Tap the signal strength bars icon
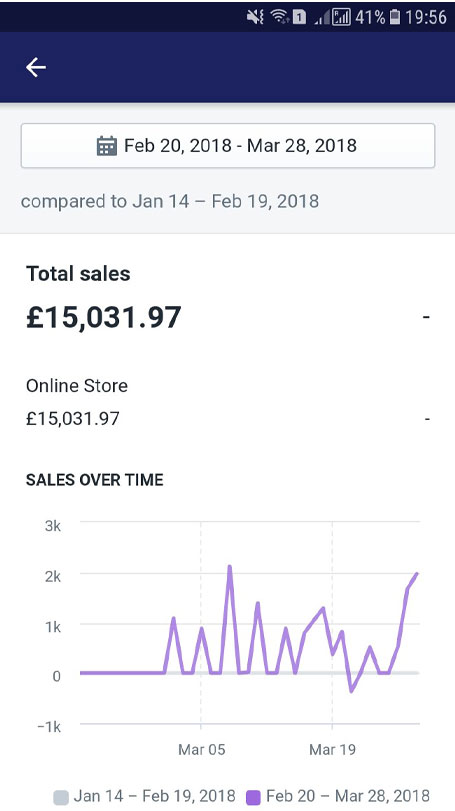 click(341, 18)
